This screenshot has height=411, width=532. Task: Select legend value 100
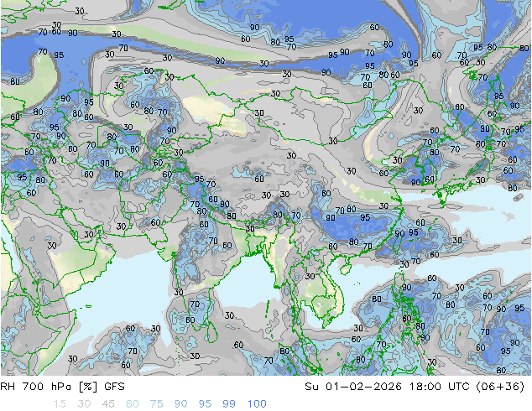point(257,404)
